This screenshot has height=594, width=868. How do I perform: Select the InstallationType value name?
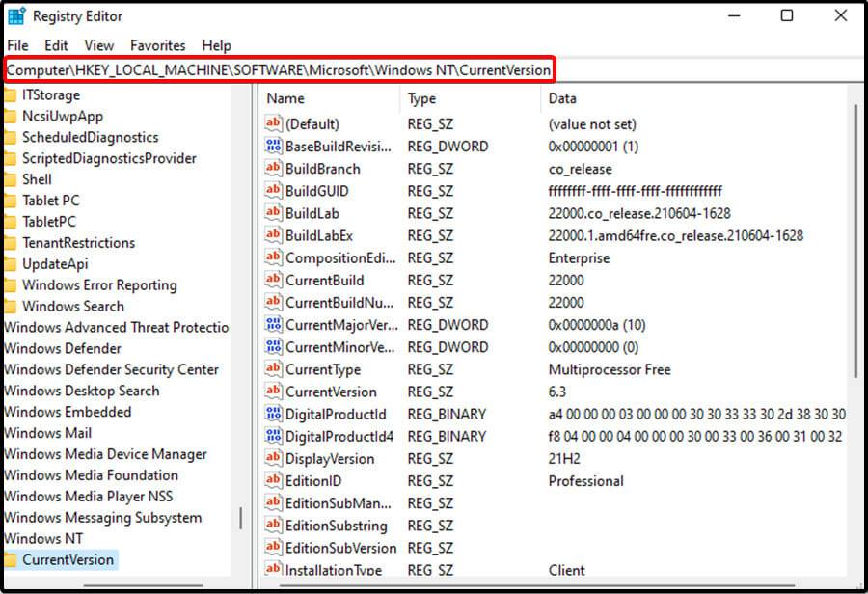click(334, 569)
